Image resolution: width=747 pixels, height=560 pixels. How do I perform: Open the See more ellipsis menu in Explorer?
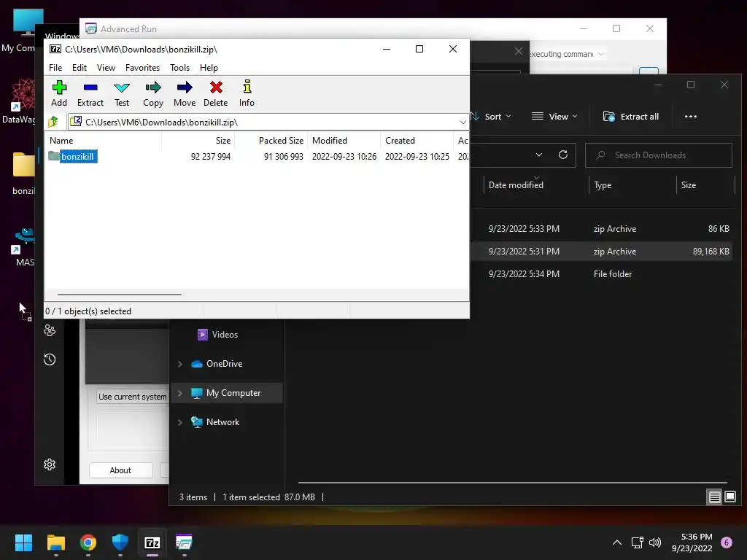click(x=690, y=117)
